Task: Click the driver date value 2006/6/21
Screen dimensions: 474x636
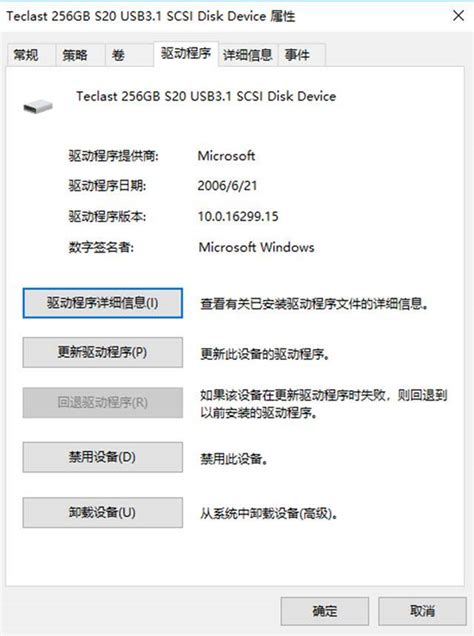Action: click(227, 186)
